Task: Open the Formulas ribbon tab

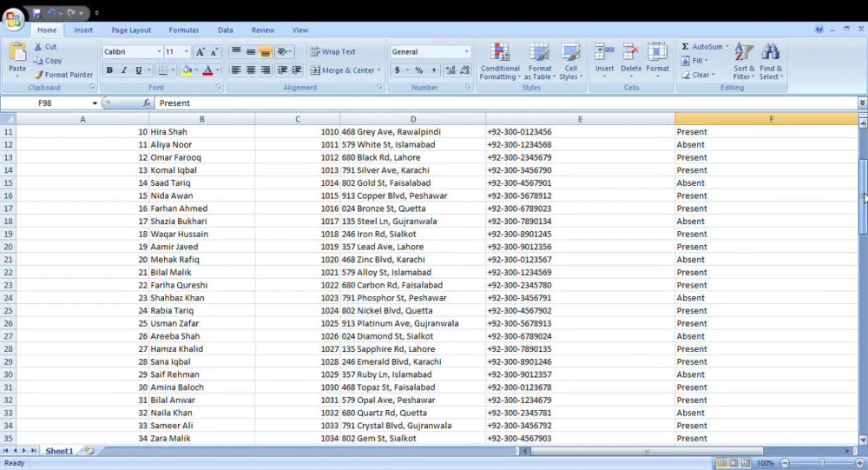Action: click(x=184, y=30)
